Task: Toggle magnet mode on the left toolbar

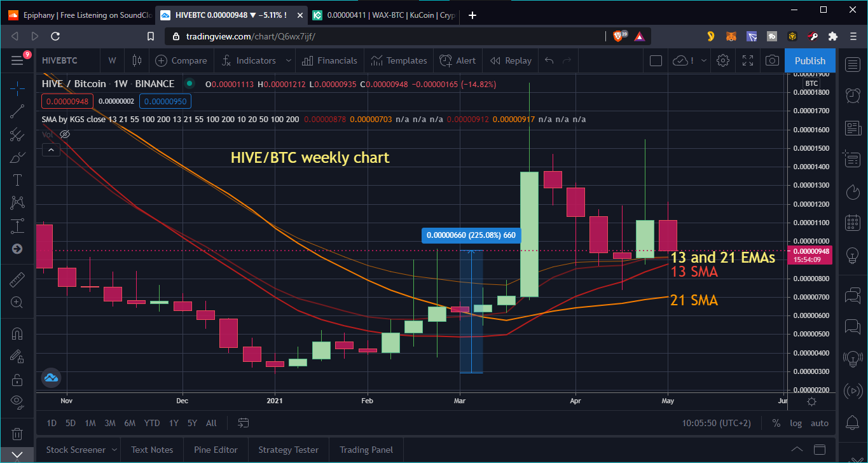Action: point(17,334)
